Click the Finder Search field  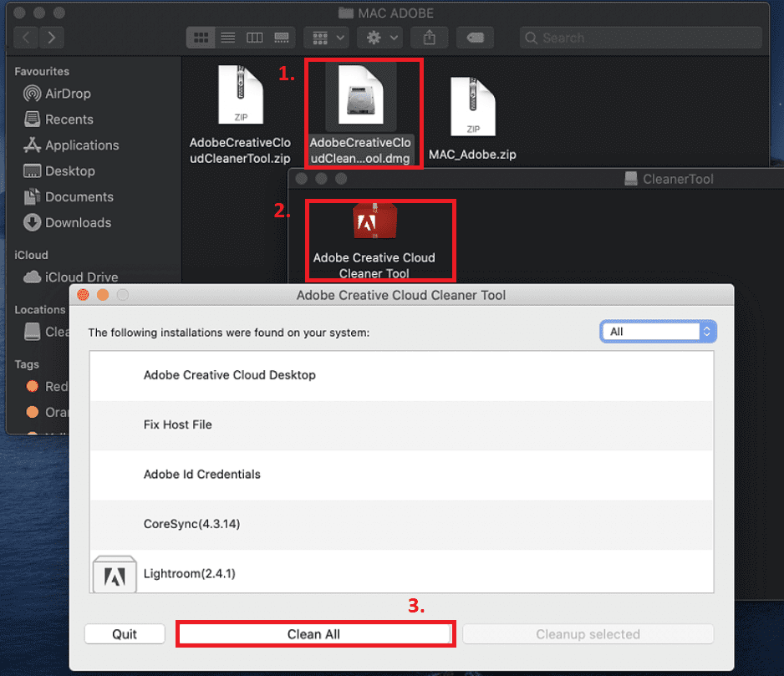click(640, 38)
